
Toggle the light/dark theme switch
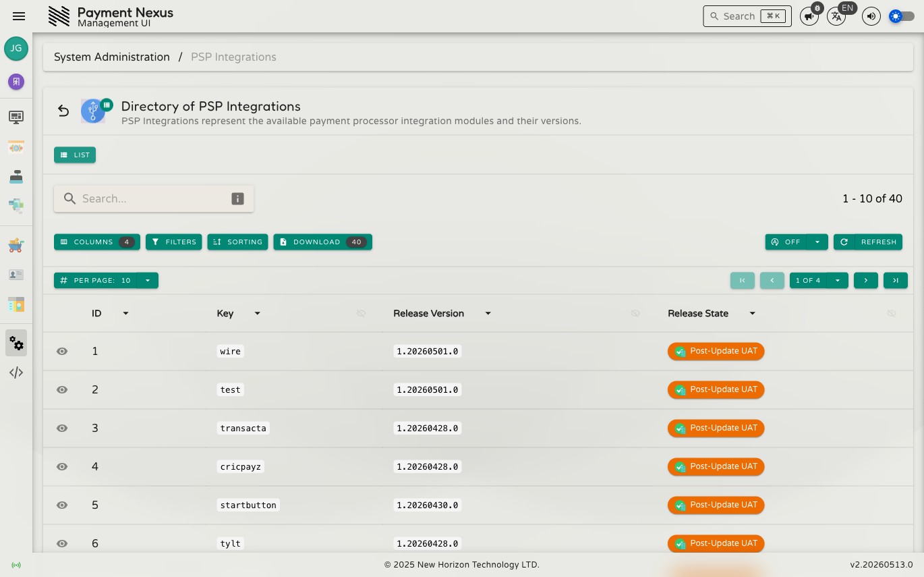[x=902, y=16]
